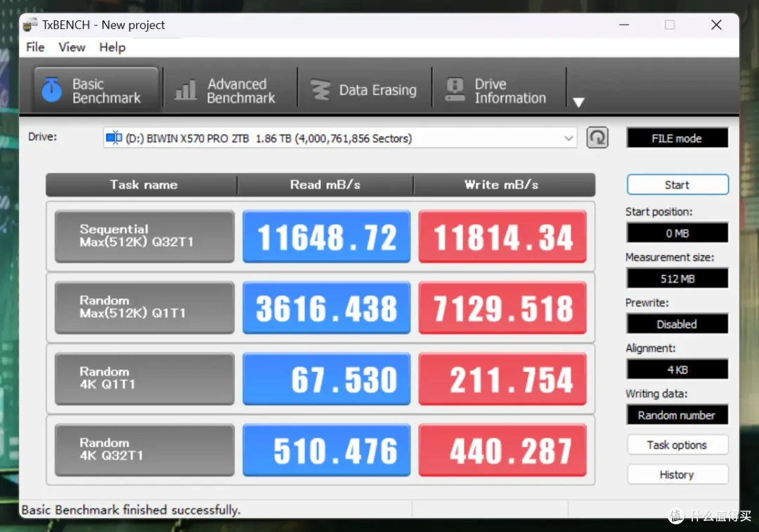The image size is (759, 532).
Task: Close the TxBENCH window
Action: [716, 25]
